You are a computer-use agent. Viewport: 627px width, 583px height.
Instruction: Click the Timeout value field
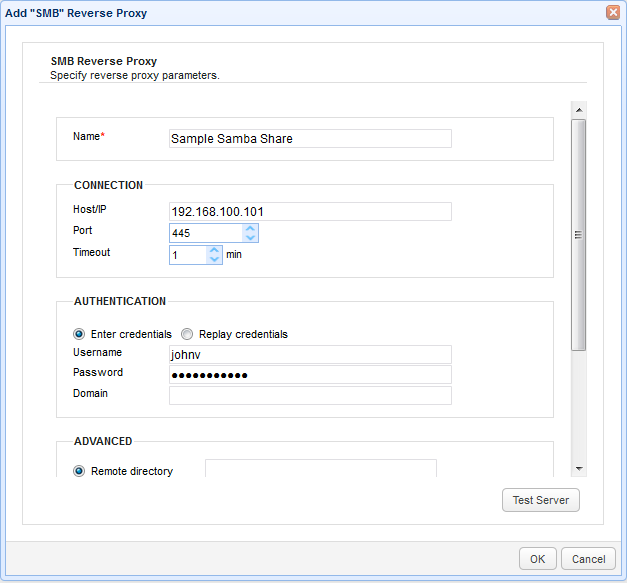(x=188, y=255)
